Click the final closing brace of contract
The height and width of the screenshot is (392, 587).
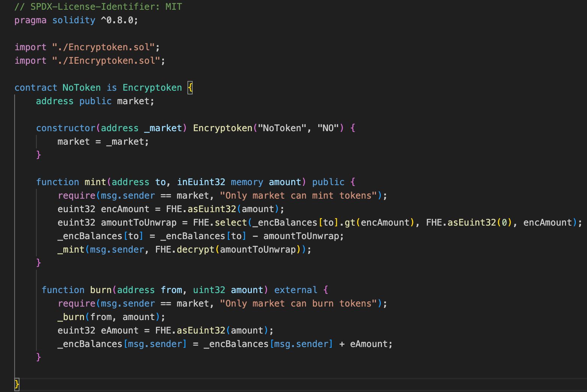click(x=17, y=384)
